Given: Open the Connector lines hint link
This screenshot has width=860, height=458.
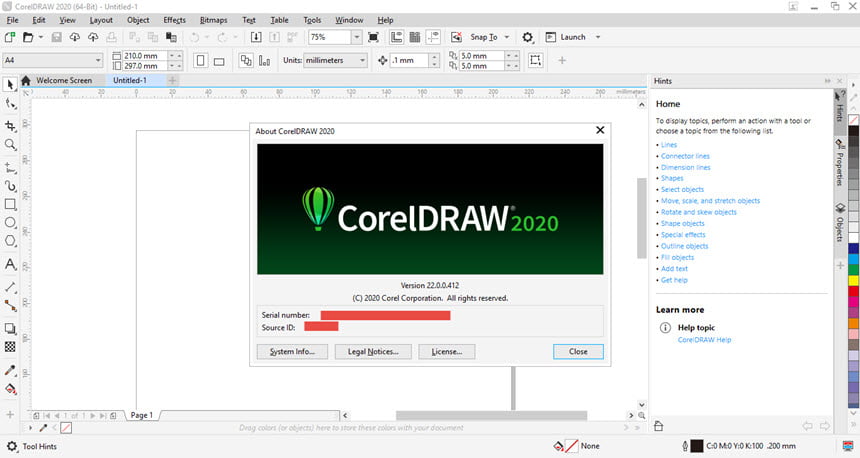Looking at the screenshot, I should [685, 156].
